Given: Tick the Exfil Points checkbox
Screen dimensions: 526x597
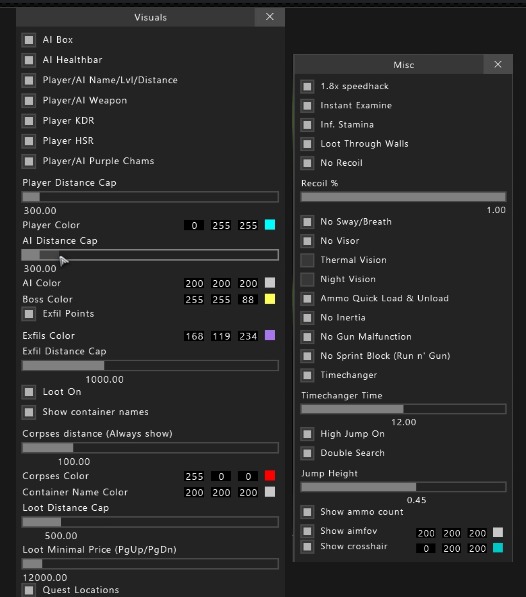Looking at the screenshot, I should (29, 314).
